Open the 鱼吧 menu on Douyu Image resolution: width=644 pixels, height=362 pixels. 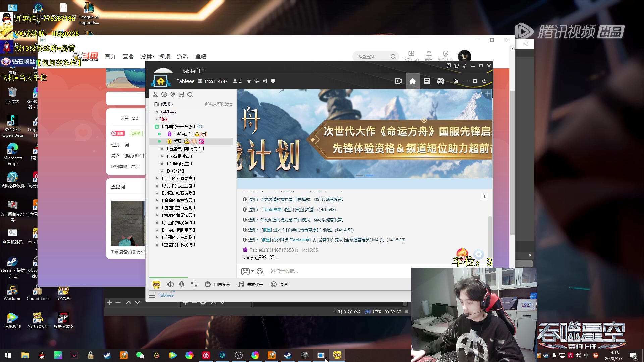coord(201,56)
